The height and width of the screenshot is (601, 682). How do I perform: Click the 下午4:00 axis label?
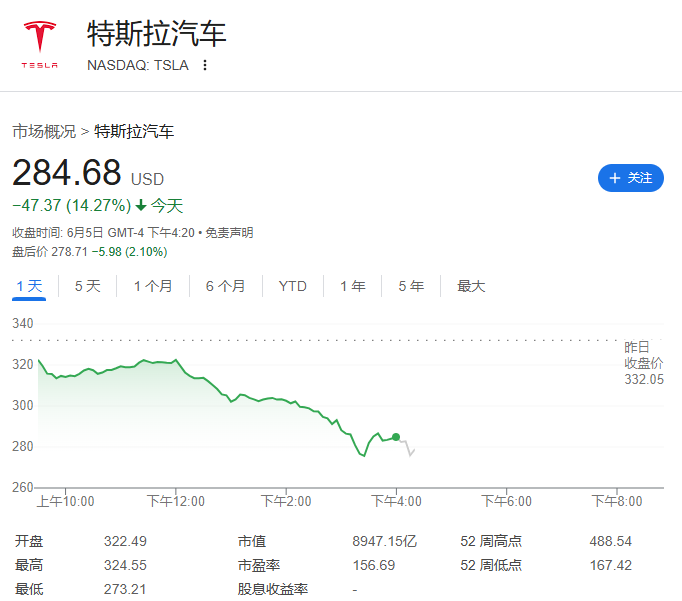(396, 501)
